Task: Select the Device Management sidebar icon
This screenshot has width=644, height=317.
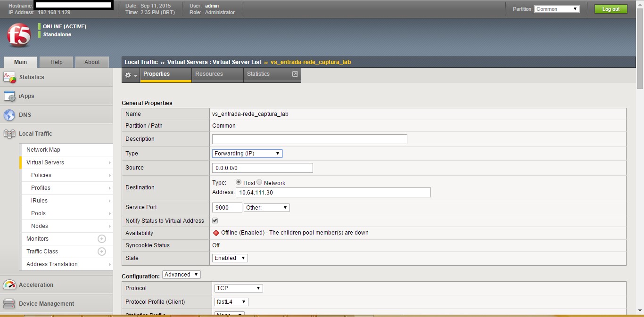Action: click(10, 303)
